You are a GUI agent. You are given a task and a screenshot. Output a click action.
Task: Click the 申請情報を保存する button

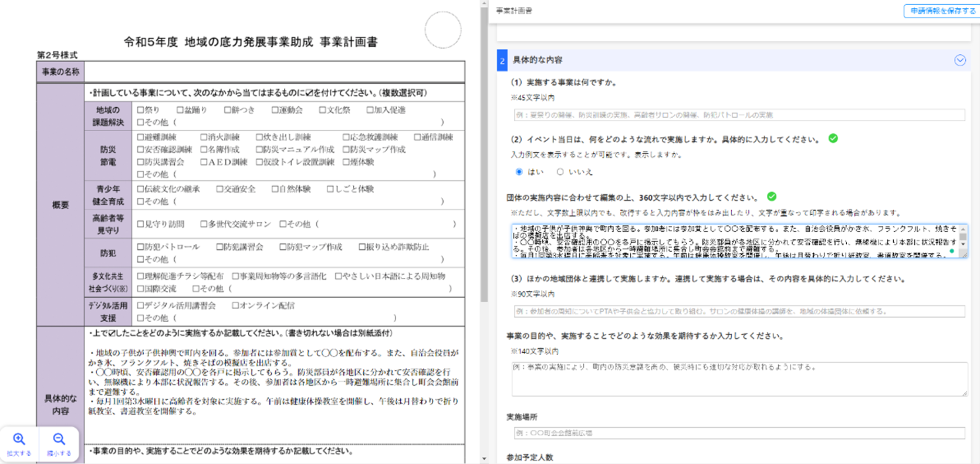942,11
